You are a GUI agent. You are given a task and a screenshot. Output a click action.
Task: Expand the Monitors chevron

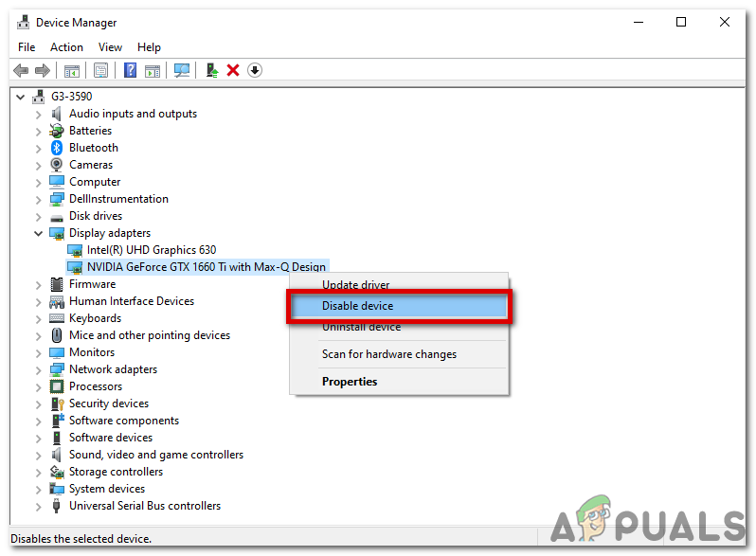click(x=39, y=353)
